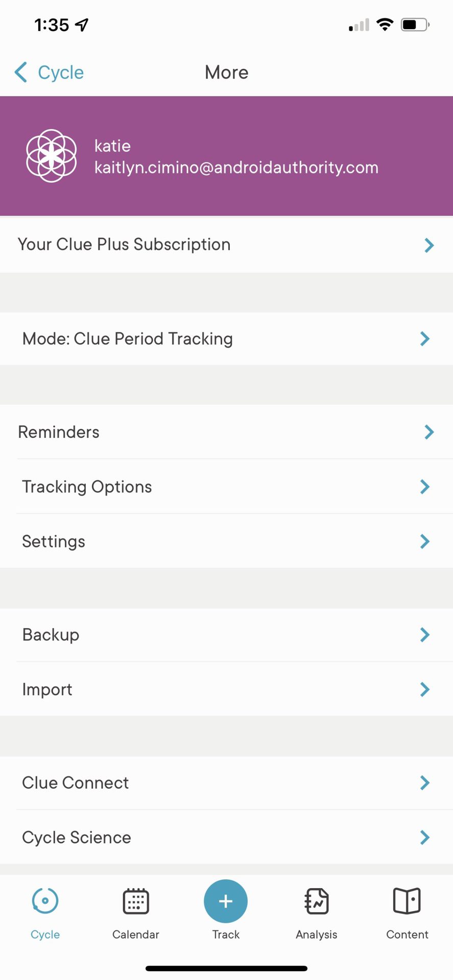This screenshot has height=980, width=453.
Task: Open Tracking Options menu item
Action: [87, 487]
